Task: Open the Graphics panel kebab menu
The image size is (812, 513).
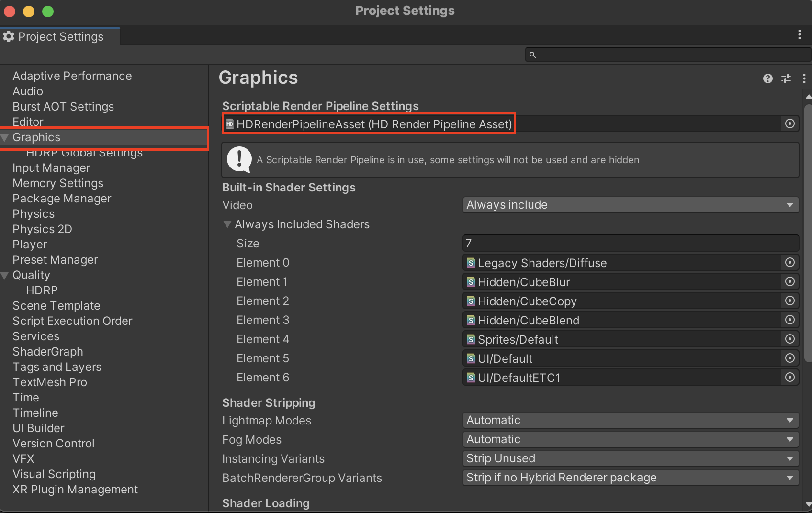Action: coord(804,78)
